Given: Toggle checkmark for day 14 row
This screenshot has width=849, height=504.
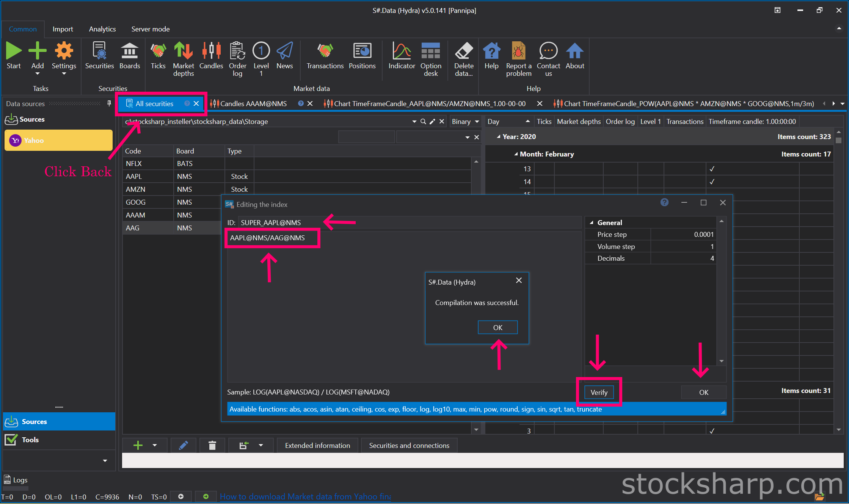Looking at the screenshot, I should [x=712, y=182].
